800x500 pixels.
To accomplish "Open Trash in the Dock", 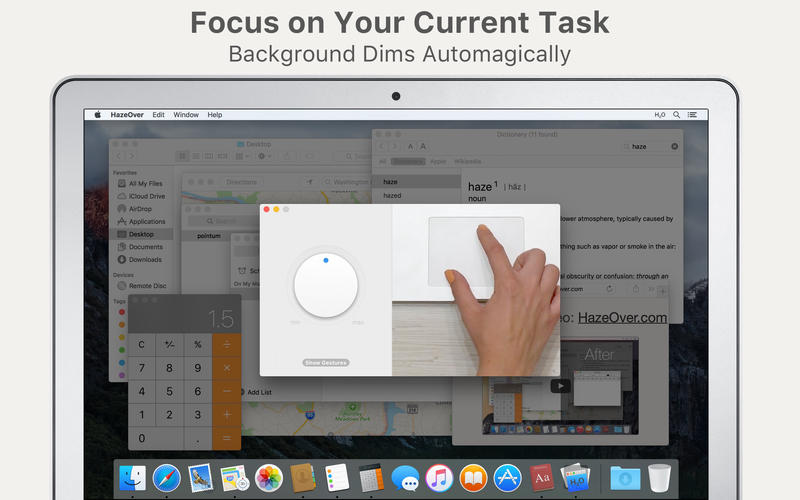I will coord(659,479).
